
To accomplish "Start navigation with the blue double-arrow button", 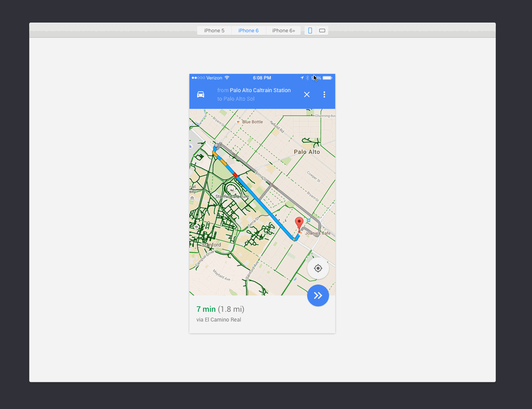I will click(x=318, y=295).
